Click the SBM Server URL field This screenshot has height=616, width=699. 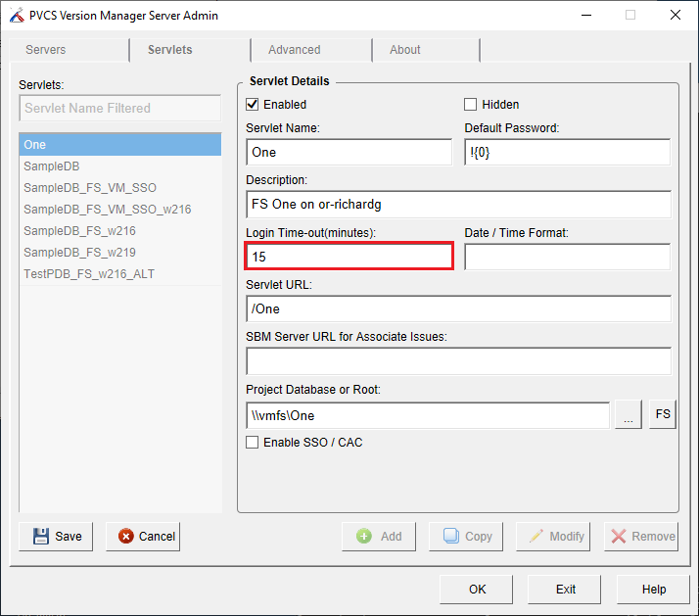458,361
